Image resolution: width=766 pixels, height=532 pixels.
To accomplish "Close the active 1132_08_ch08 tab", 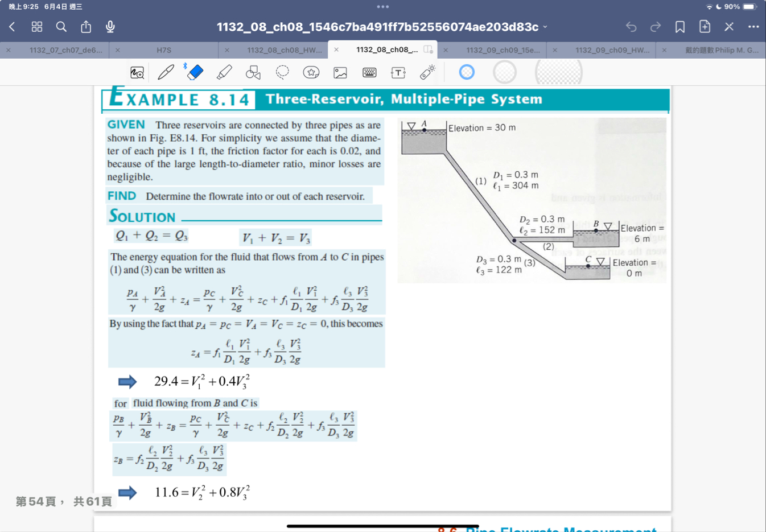I will click(336, 50).
